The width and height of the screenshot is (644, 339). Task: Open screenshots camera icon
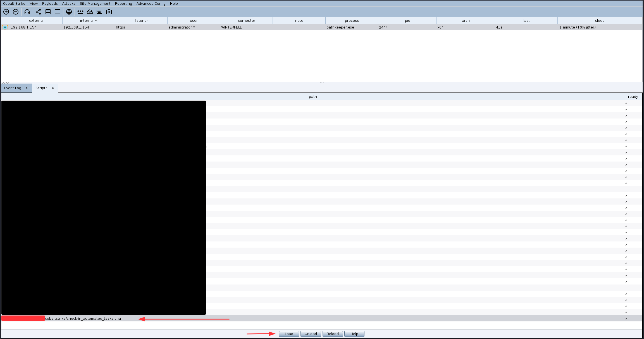coord(109,12)
